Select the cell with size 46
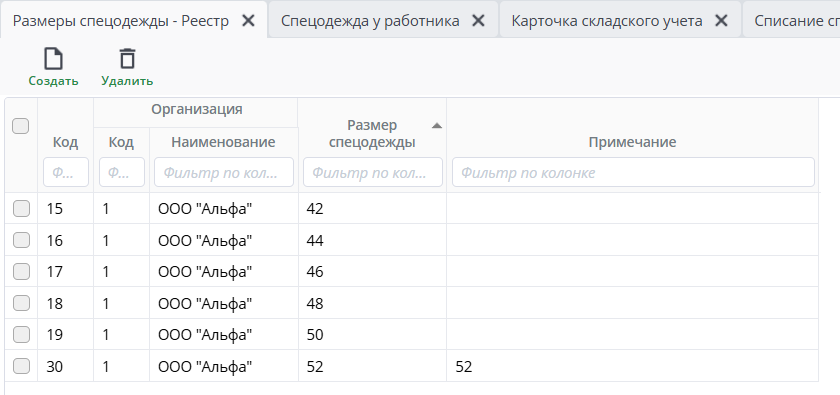The height and width of the screenshot is (395, 840). 372,272
